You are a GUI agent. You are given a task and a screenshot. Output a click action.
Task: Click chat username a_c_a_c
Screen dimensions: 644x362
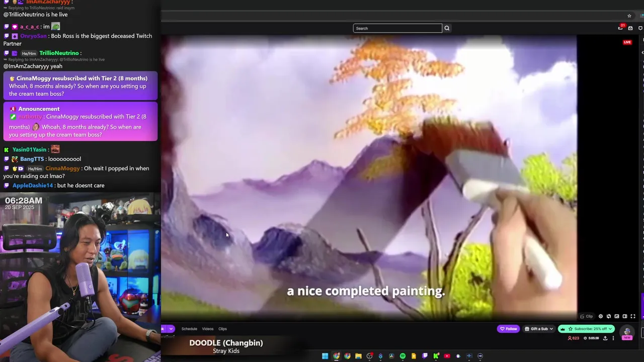tap(30, 27)
